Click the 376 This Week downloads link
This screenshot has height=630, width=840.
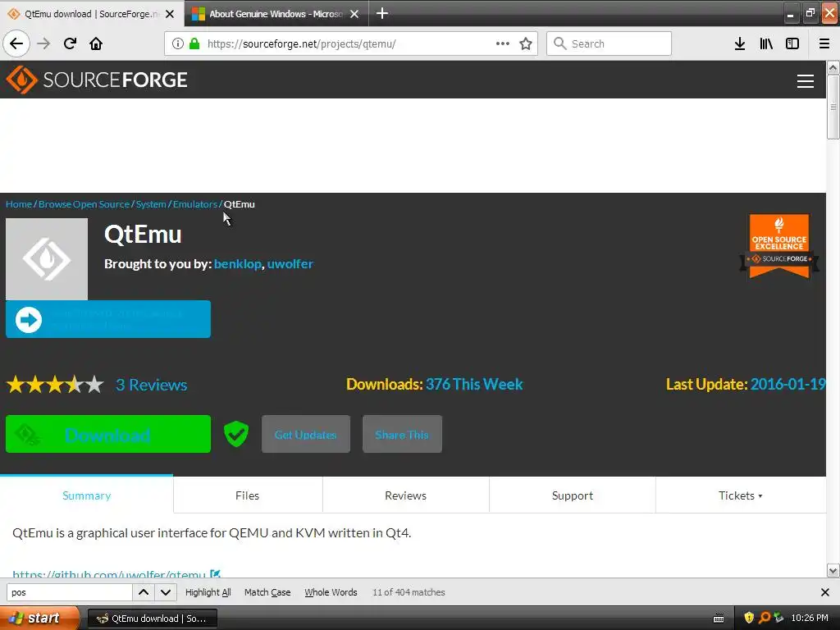pos(474,384)
